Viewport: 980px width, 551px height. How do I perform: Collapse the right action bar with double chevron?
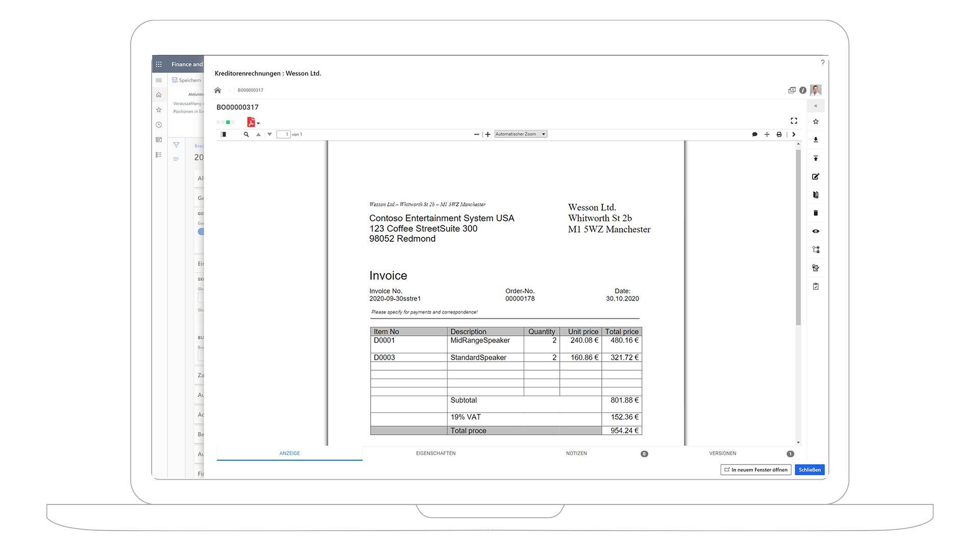coord(816,106)
